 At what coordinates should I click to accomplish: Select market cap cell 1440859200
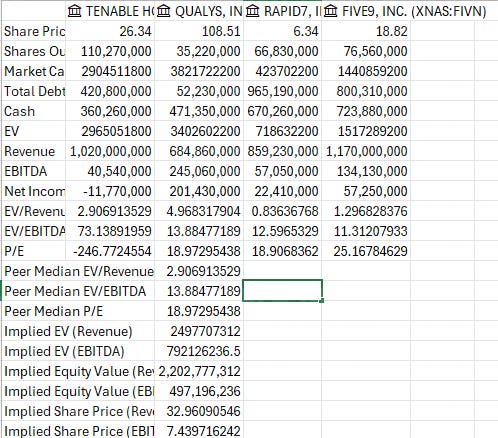coord(373,71)
